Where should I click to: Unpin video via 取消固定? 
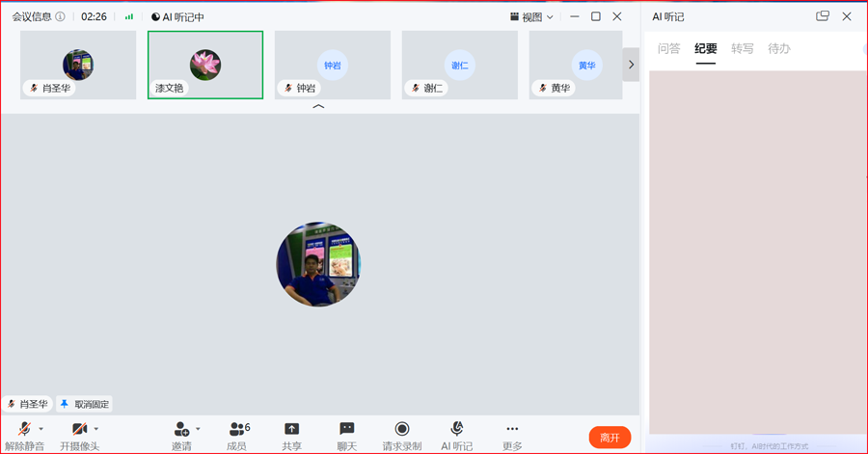(85, 404)
